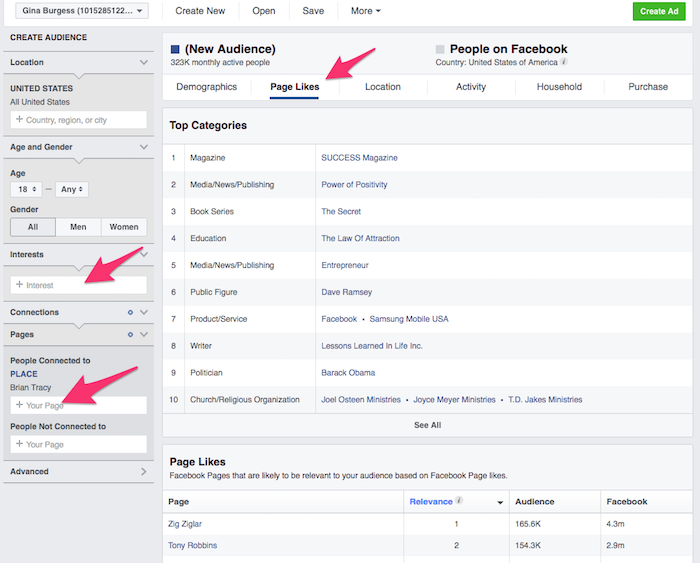Click Open in the top bar
The height and width of the screenshot is (563, 700).
[264, 11]
